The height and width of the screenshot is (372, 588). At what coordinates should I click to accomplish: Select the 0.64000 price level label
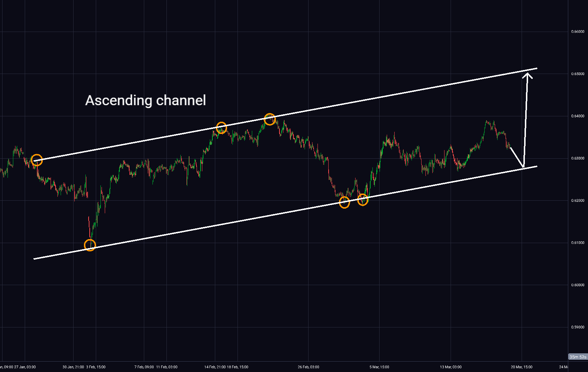pos(578,116)
